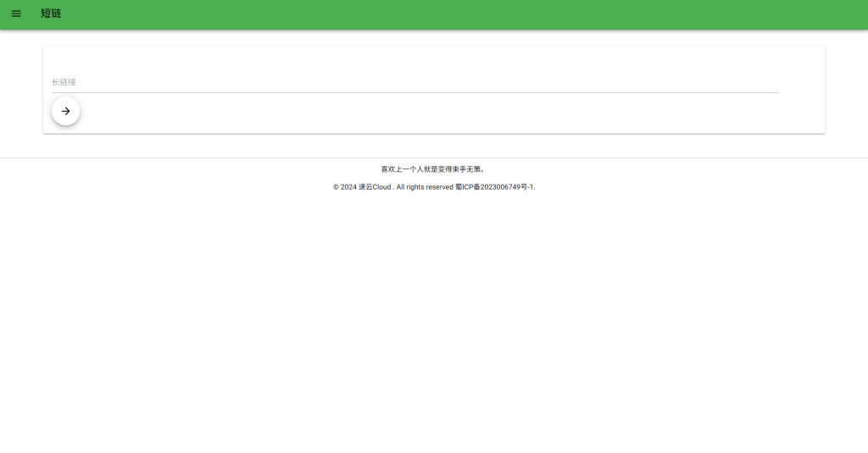Open the hamburger navigation menu

(x=16, y=14)
